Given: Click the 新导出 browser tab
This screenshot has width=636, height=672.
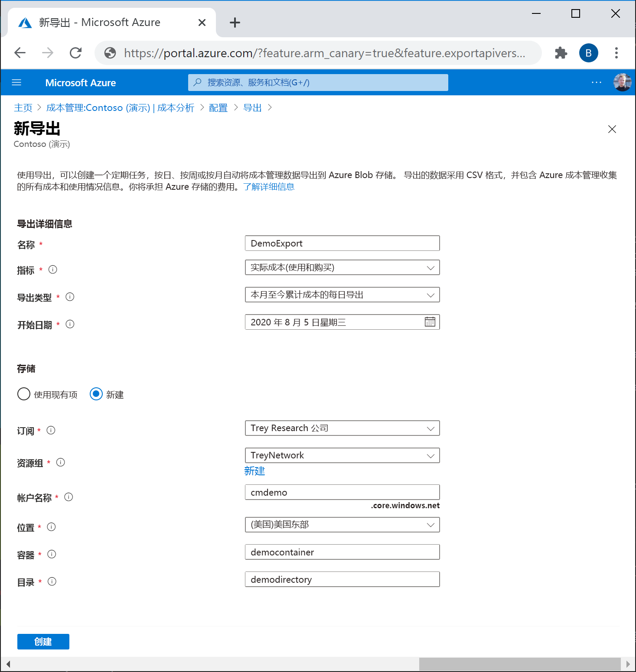Looking at the screenshot, I should pyautogui.click(x=112, y=23).
